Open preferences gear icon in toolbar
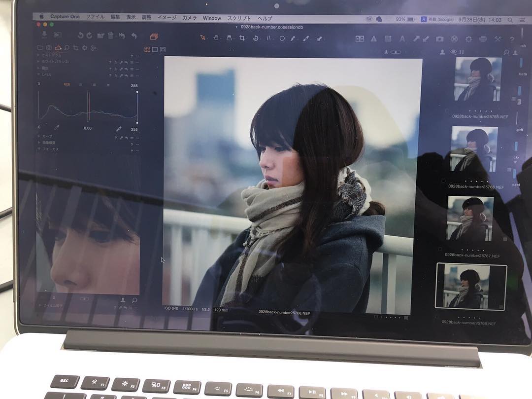 coord(468,39)
